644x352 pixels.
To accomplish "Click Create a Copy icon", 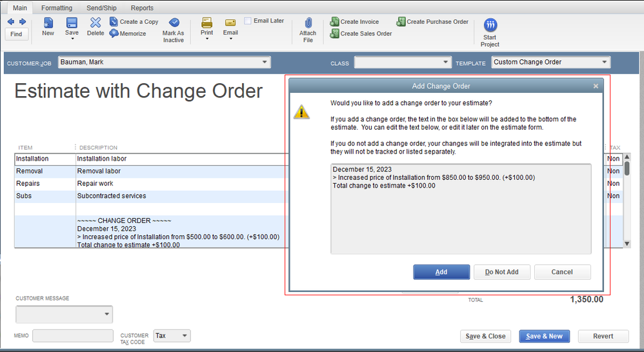I will click(114, 21).
